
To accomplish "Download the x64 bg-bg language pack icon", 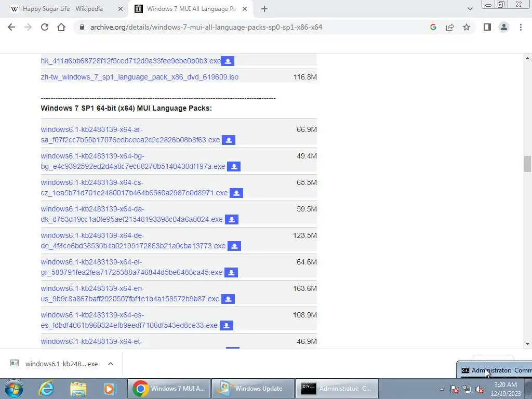I will point(234,167).
